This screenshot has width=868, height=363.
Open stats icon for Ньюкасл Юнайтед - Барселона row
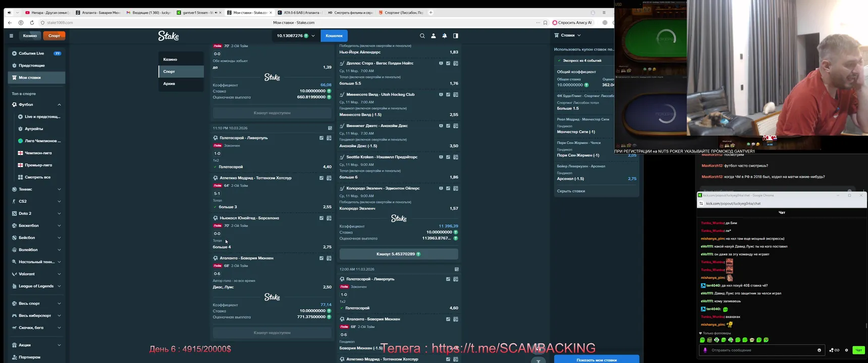coord(321,218)
